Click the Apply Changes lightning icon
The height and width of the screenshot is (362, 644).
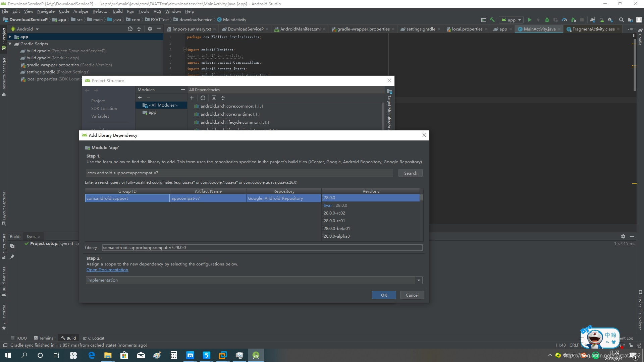click(538, 20)
